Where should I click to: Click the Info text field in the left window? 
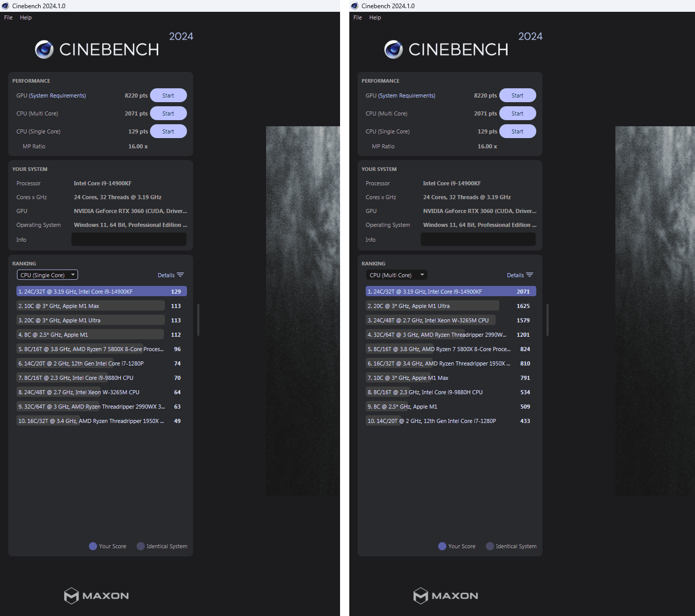tap(129, 239)
